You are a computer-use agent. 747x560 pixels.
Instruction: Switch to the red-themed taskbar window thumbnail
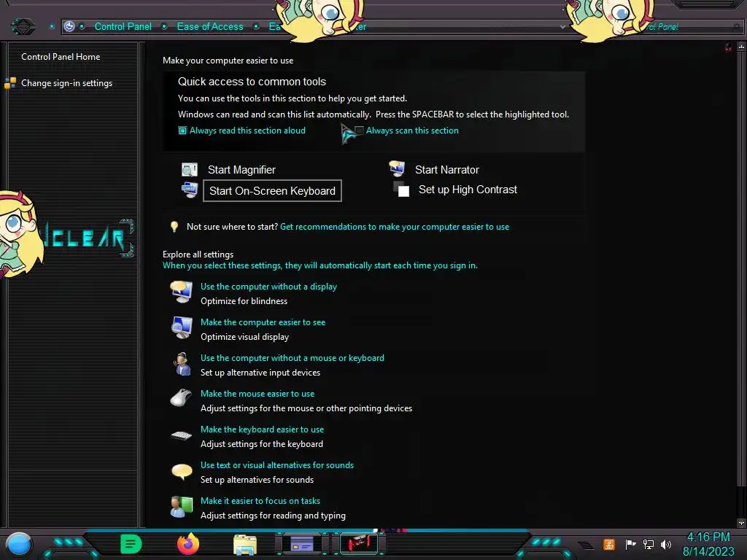point(359,544)
